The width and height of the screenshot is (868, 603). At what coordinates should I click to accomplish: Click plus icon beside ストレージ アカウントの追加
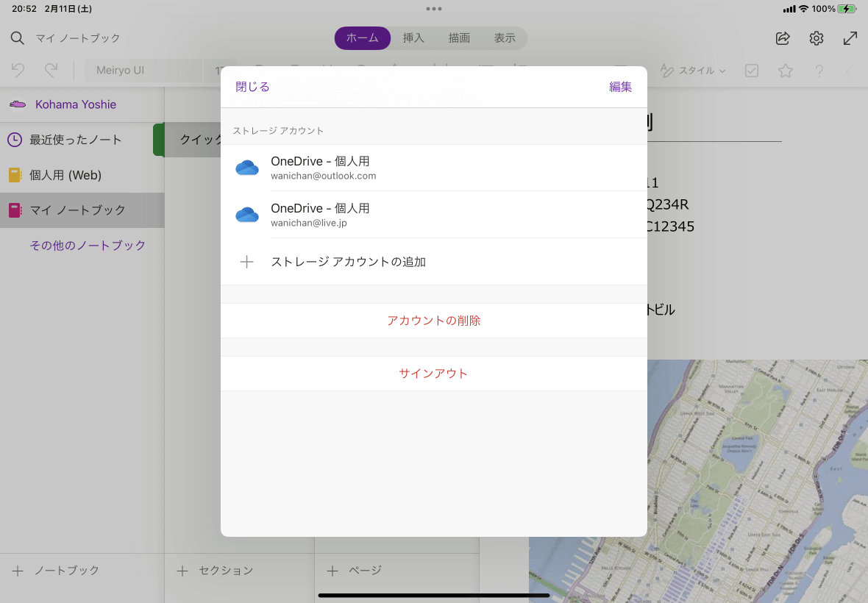(247, 262)
